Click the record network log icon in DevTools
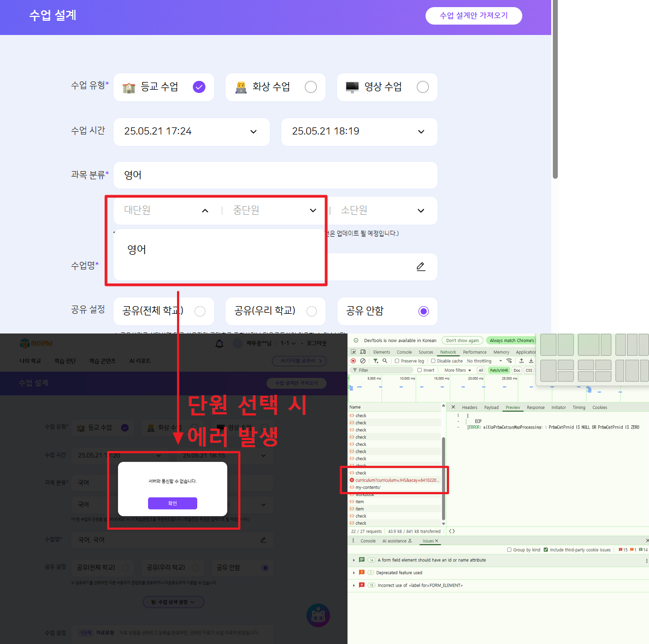The image size is (649, 644). click(353, 361)
